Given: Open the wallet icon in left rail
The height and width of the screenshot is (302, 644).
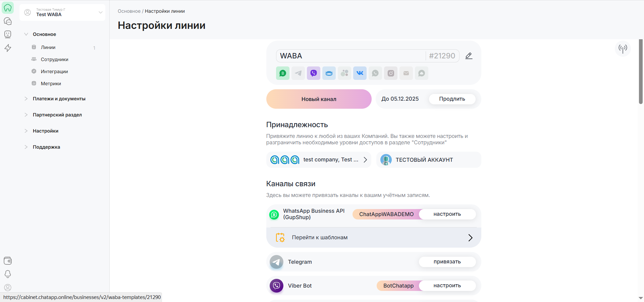Looking at the screenshot, I should [8, 261].
